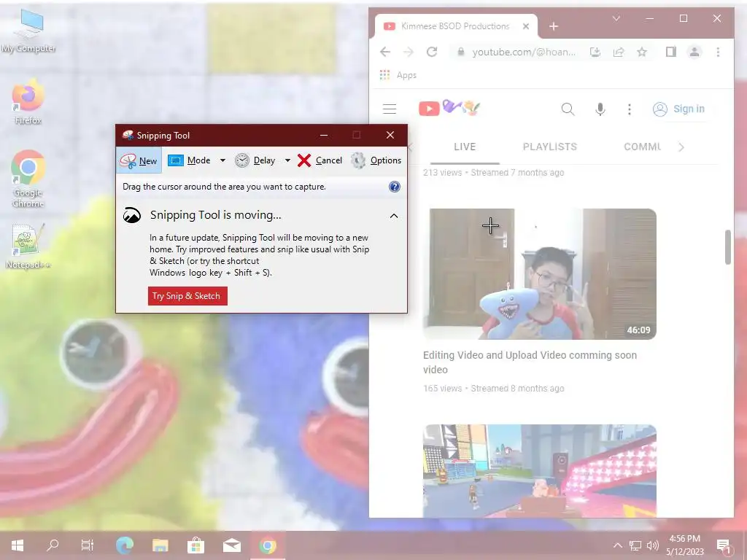747x560 pixels.
Task: Open the Delay dropdown arrow
Action: point(287,160)
